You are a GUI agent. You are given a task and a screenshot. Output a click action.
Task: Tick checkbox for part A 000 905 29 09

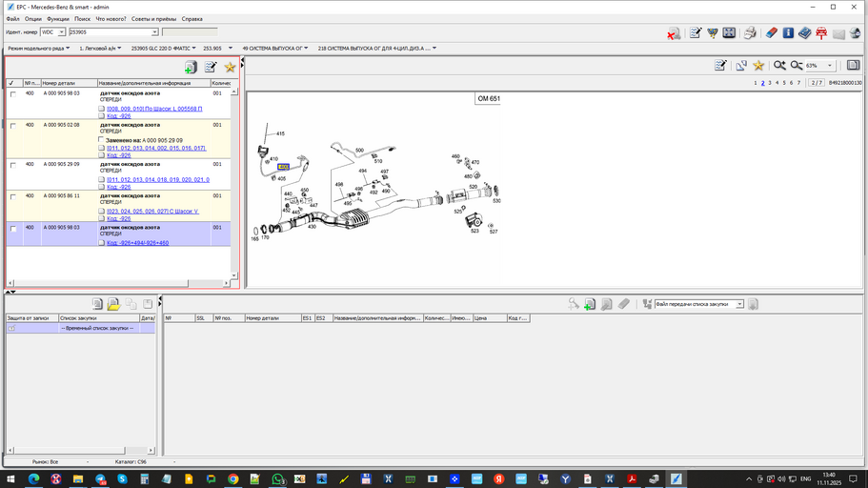click(x=12, y=165)
